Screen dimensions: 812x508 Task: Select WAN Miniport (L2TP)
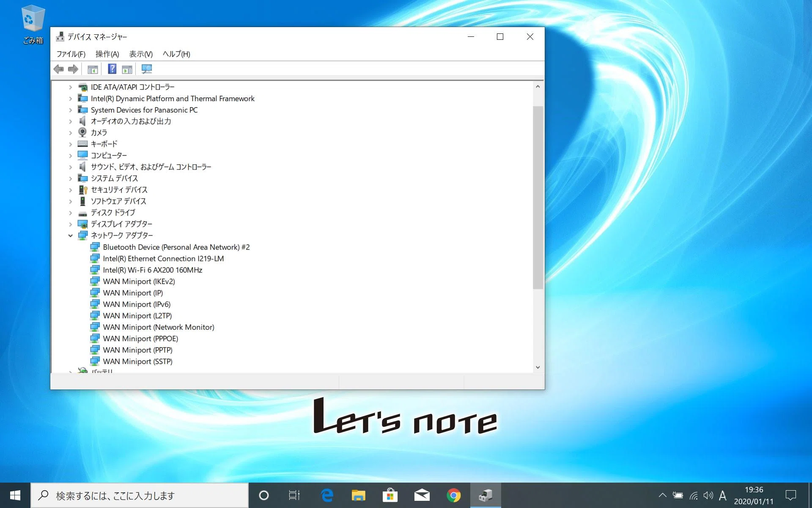[137, 316]
